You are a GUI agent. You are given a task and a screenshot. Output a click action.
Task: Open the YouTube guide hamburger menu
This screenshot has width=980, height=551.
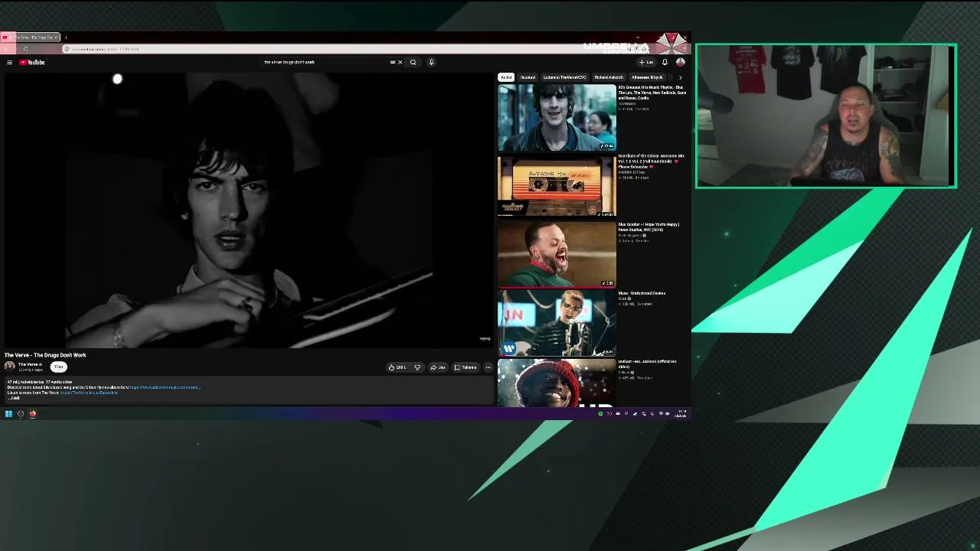[9, 62]
